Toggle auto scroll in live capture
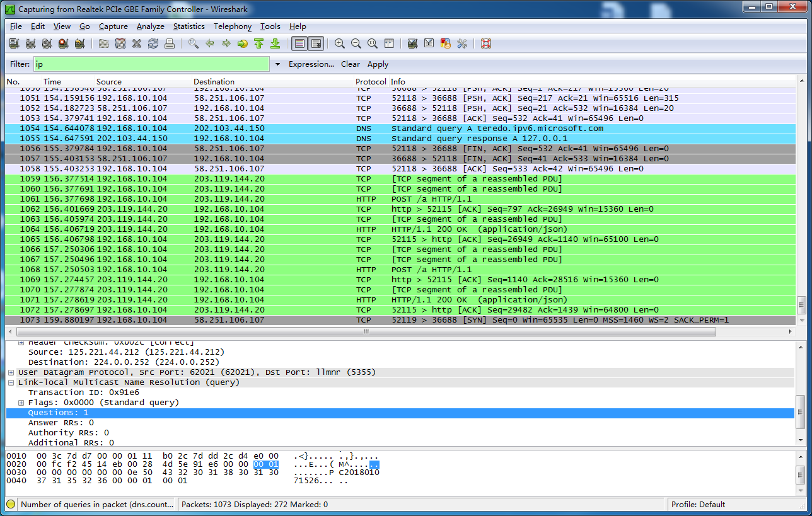The height and width of the screenshot is (516, 812). coord(316,43)
